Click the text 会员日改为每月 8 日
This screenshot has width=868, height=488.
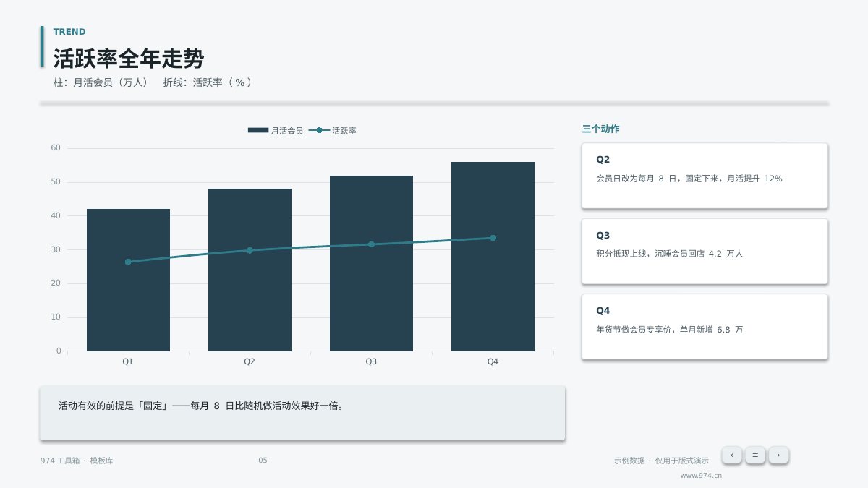tap(636, 179)
